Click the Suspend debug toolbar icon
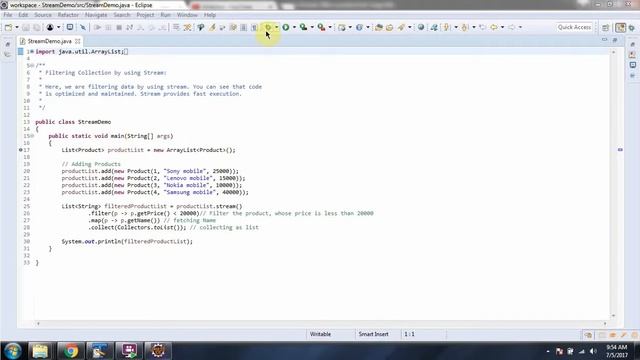This screenshot has height=360, width=640. [x=108, y=27]
